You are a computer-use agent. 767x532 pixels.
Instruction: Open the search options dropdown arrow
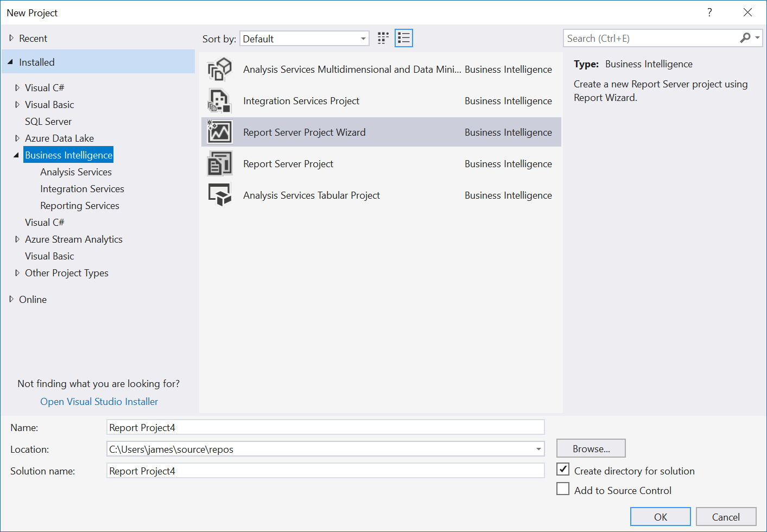coord(757,38)
